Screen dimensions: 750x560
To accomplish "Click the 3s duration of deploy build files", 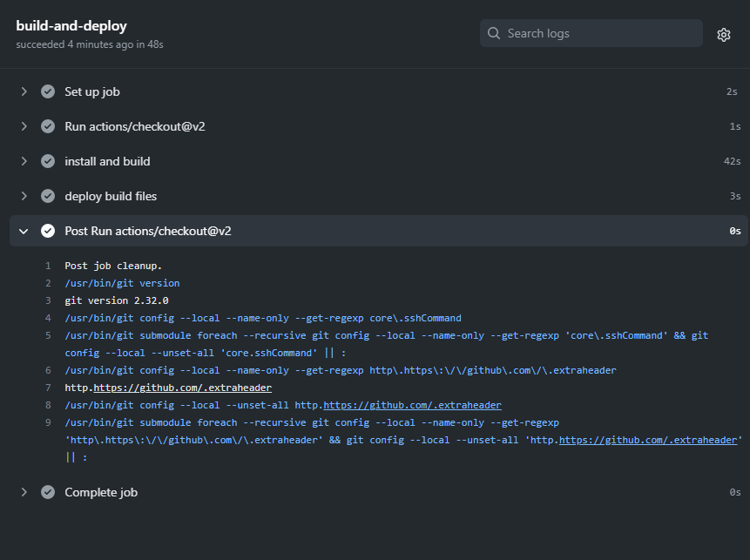I will [735, 196].
